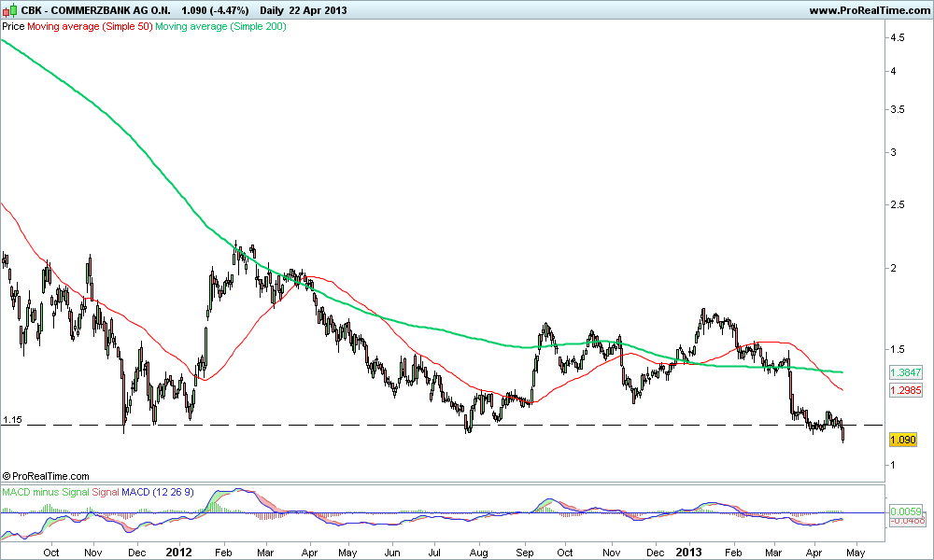Click the yellow 1.090 price tag
934x560 pixels.
click(x=902, y=440)
